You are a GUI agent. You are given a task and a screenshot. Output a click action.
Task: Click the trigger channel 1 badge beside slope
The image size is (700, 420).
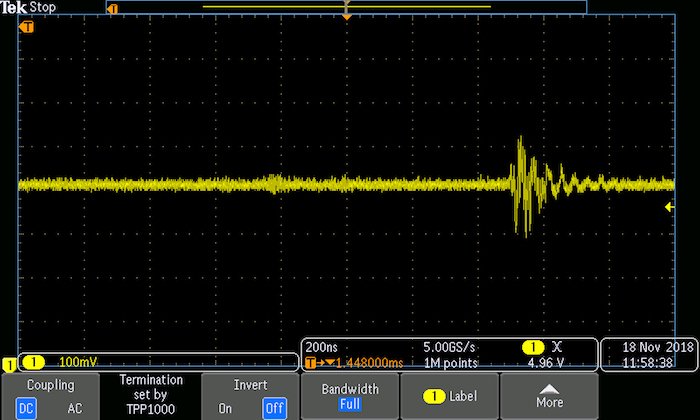tap(532, 346)
